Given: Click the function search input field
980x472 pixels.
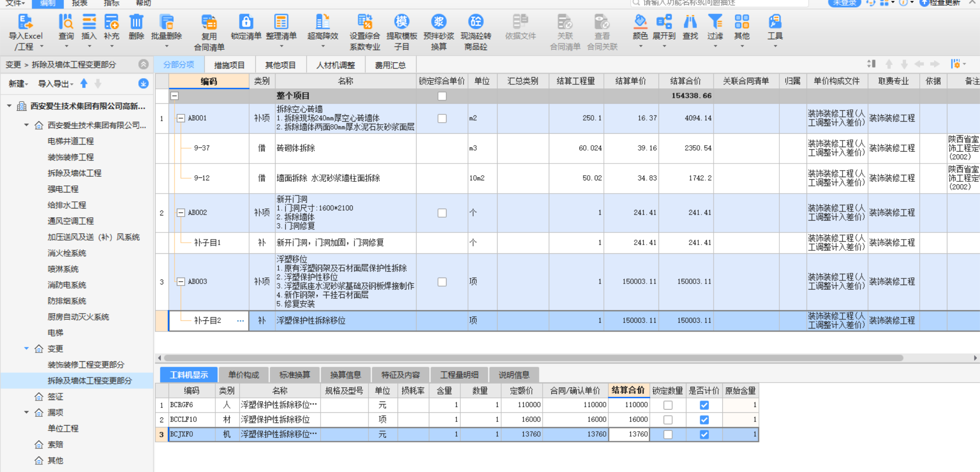Looking at the screenshot, I should [720, 3].
